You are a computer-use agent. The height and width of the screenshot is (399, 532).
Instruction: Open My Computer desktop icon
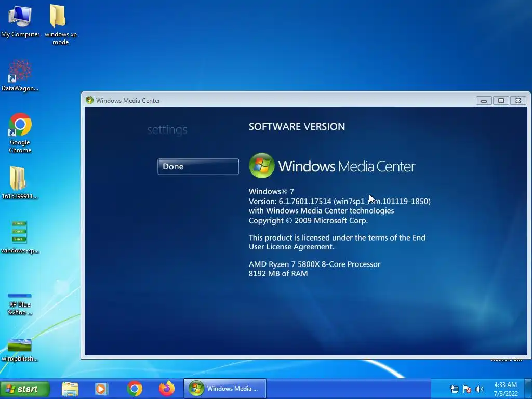20,21
